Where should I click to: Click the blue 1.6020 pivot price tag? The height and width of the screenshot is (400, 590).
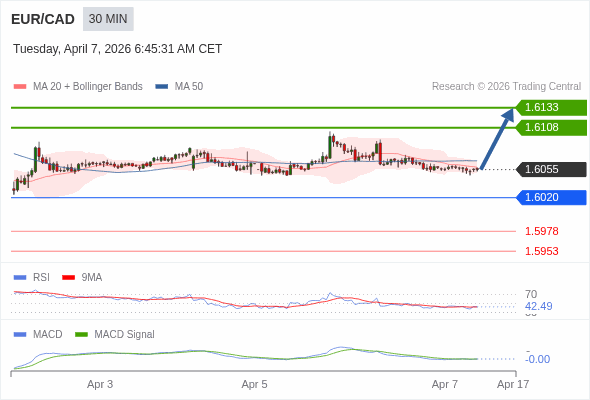click(551, 198)
